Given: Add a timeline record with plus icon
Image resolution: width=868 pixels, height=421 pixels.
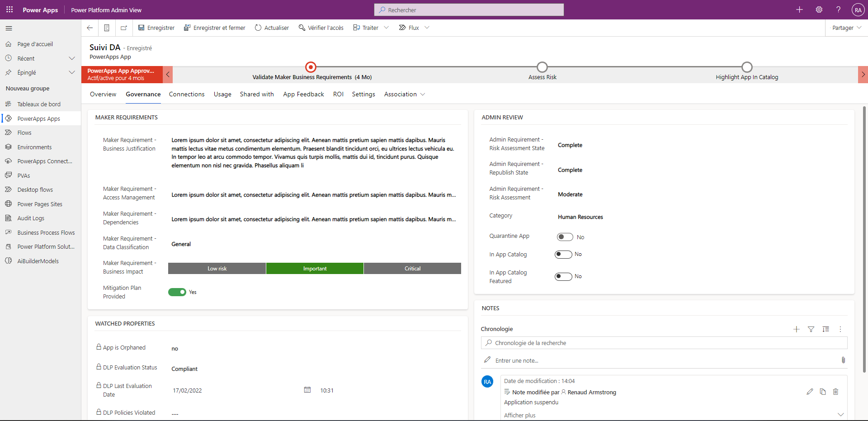Looking at the screenshot, I should point(797,329).
